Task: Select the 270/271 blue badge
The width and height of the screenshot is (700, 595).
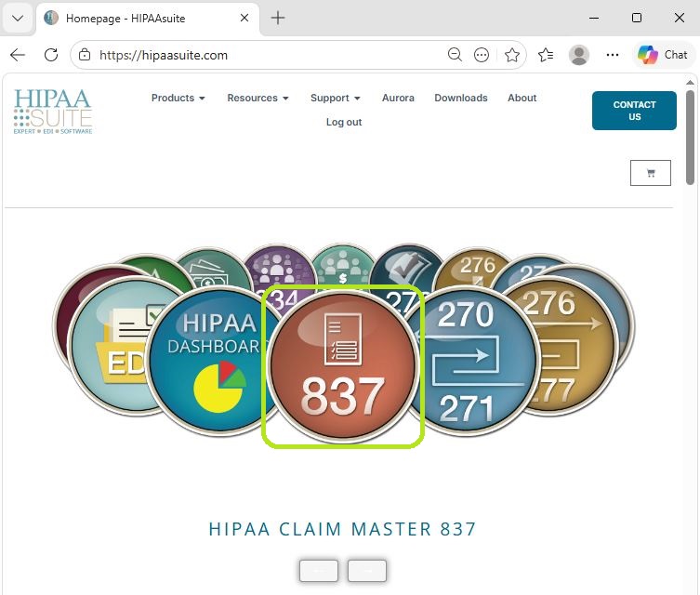Action: click(x=473, y=362)
